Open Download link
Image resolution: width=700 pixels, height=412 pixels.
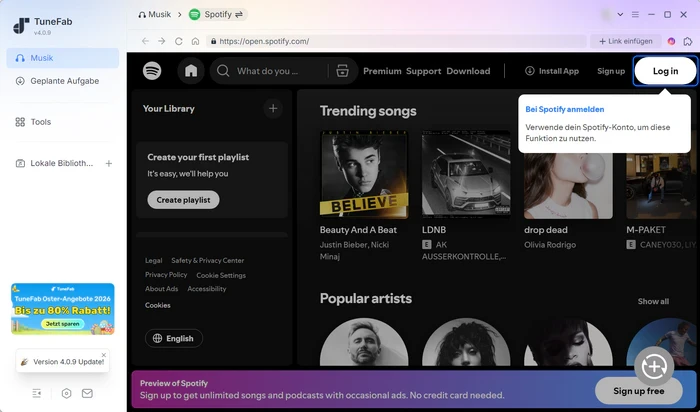pos(468,71)
